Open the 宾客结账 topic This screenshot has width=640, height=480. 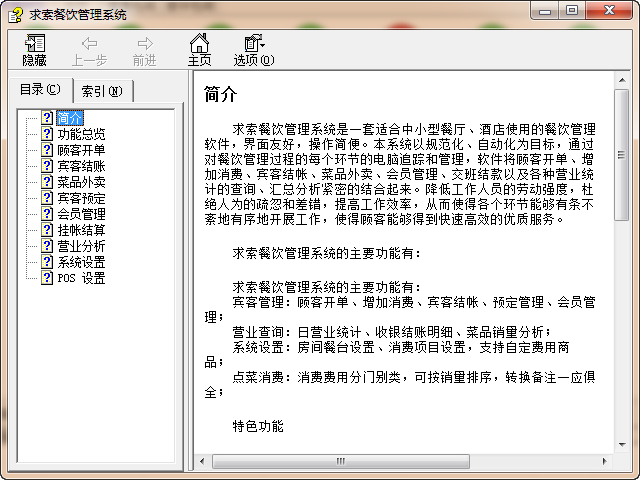(x=81, y=166)
